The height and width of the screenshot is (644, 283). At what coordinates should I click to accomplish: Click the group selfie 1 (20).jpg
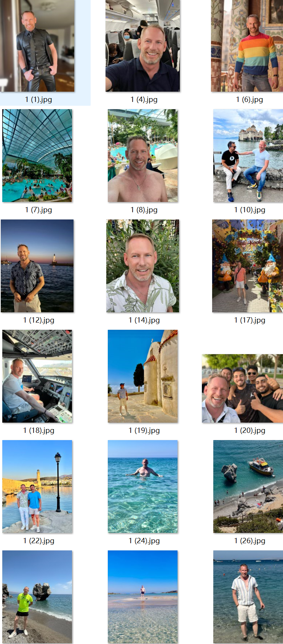(242, 388)
